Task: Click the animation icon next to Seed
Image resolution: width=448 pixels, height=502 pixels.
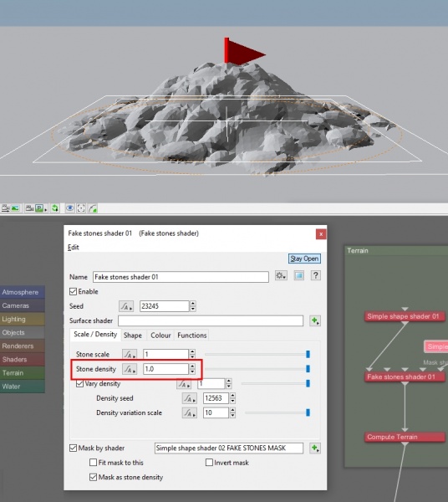Action: coord(126,306)
